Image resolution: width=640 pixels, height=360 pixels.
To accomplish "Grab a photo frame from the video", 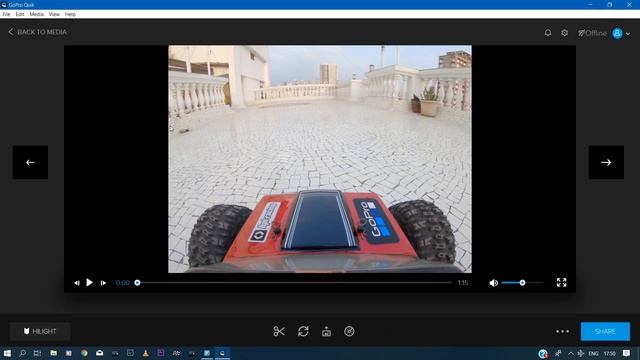I will [x=326, y=331].
